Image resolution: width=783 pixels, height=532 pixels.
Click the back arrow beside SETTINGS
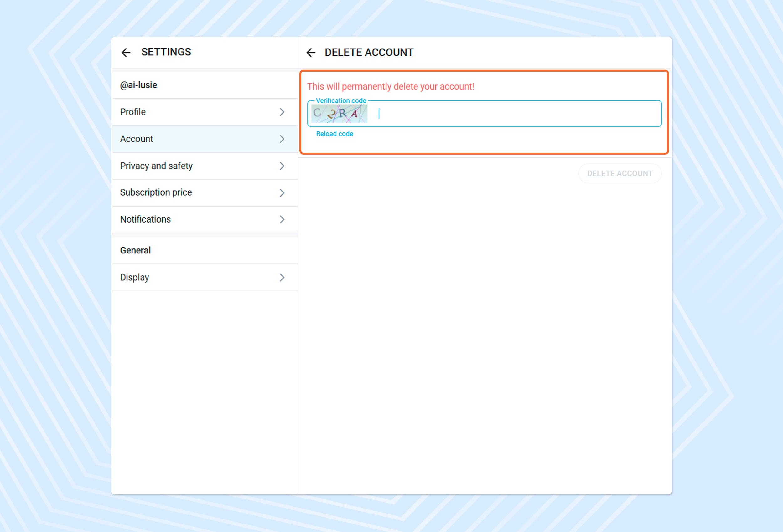click(126, 53)
